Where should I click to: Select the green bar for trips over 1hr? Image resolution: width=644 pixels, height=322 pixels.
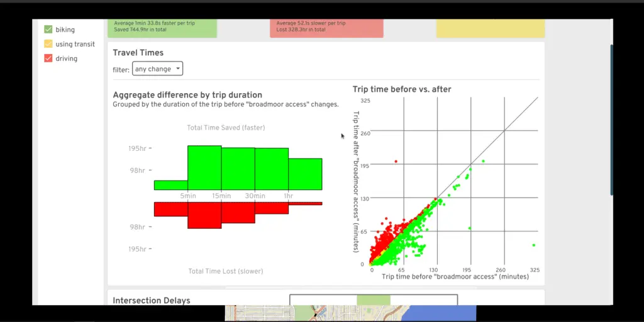pos(305,174)
